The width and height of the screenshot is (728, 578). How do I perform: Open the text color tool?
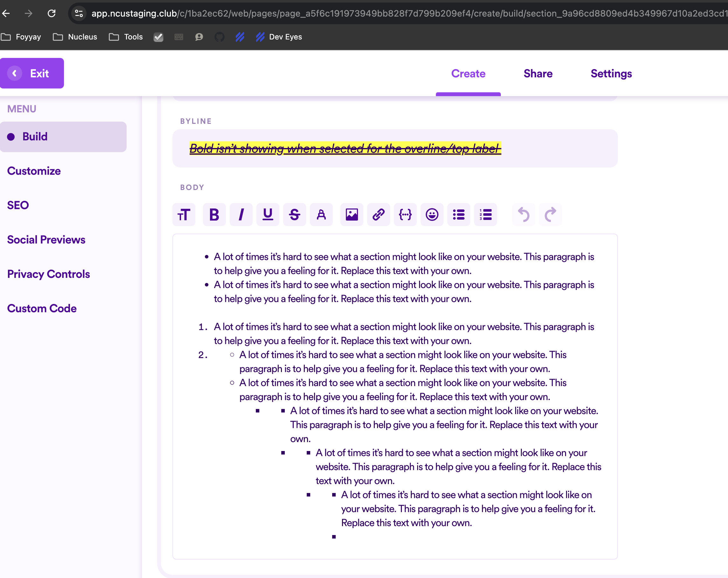click(321, 215)
